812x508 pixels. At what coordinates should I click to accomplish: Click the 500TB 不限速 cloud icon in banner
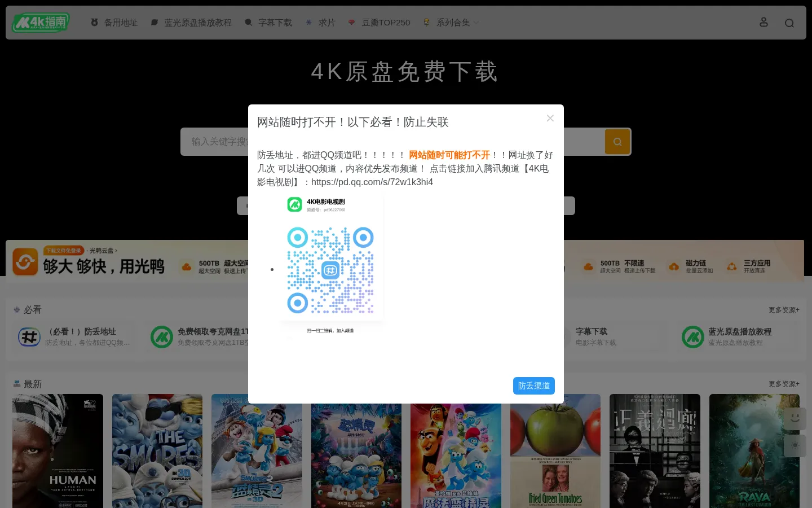(x=588, y=266)
